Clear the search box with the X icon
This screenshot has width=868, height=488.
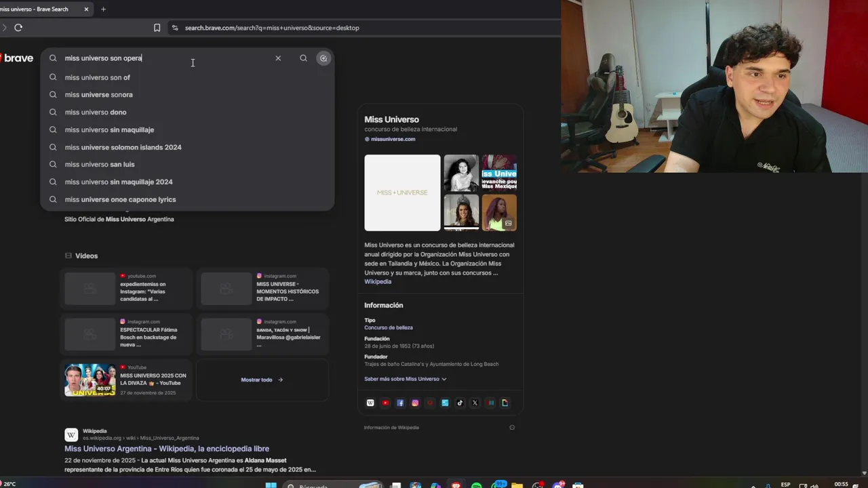[x=278, y=58]
